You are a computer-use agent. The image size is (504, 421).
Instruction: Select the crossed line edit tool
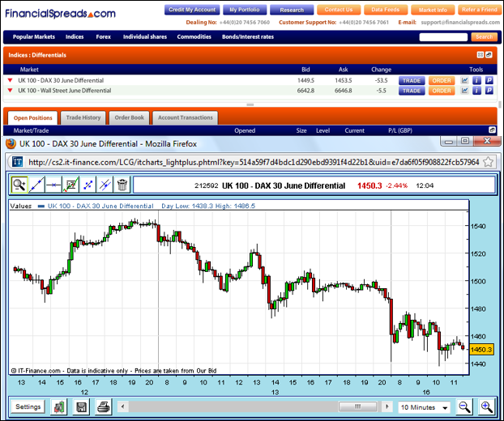pos(105,185)
